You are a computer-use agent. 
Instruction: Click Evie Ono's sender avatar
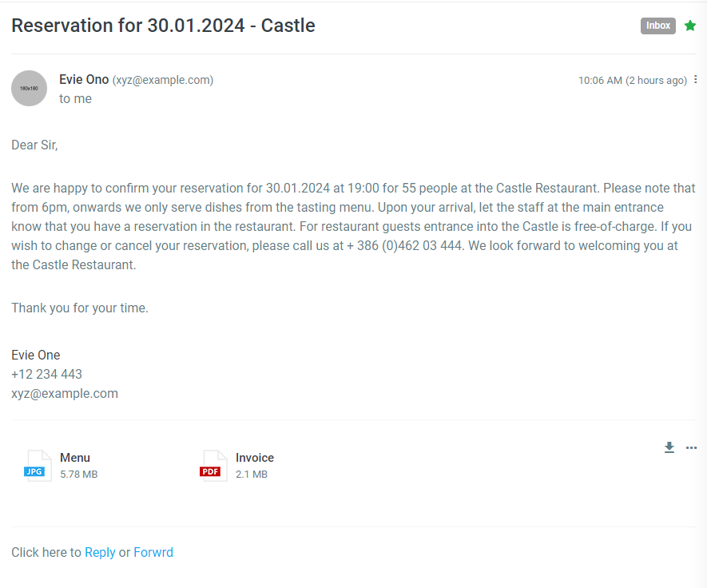click(x=29, y=88)
